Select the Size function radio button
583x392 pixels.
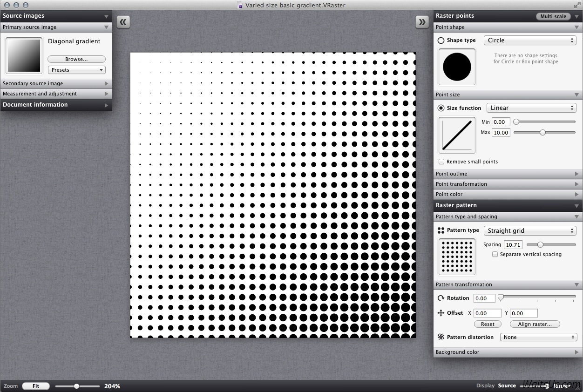click(441, 108)
